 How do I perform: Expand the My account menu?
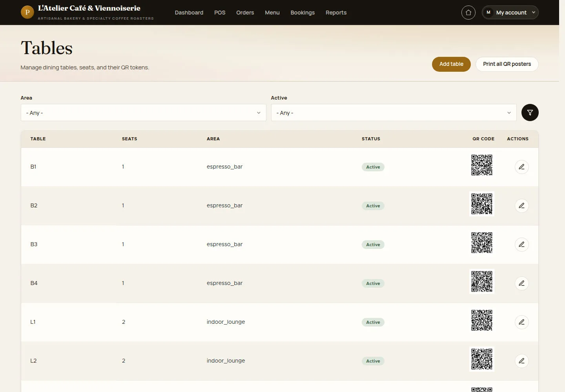click(x=510, y=13)
